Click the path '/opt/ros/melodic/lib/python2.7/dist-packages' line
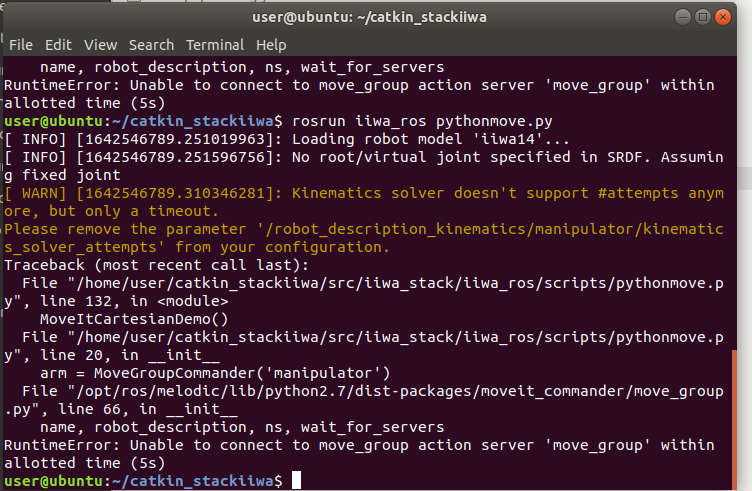Image resolution: width=752 pixels, height=491 pixels. [373, 391]
